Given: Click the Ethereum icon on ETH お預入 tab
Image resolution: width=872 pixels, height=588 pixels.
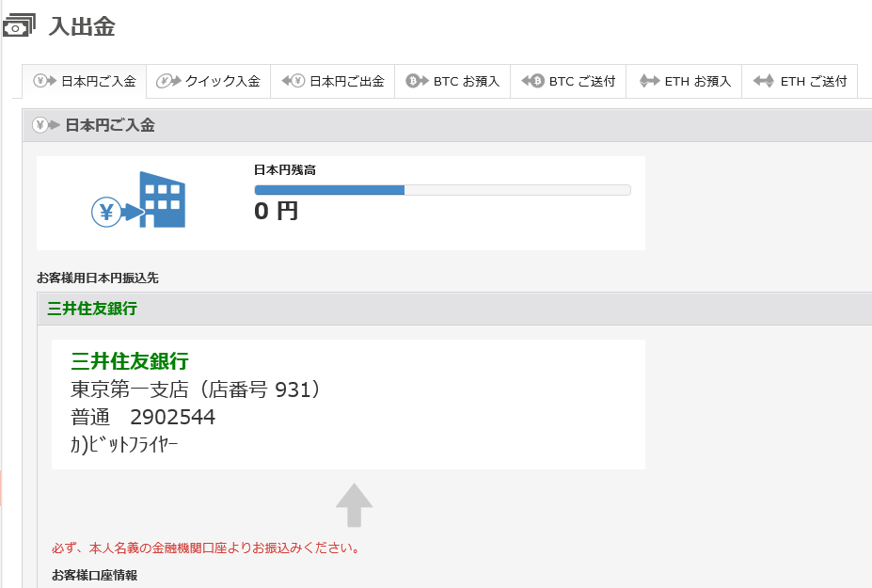Looking at the screenshot, I should pos(649,81).
